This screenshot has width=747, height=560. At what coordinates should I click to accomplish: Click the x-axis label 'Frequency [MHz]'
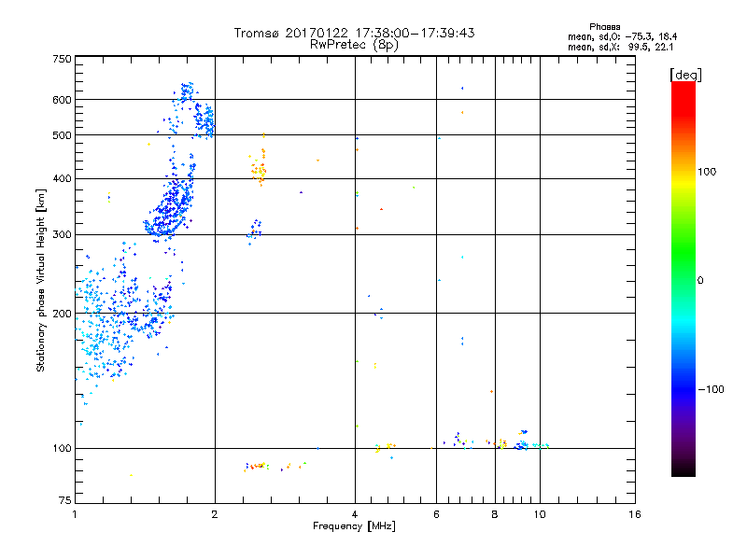tap(354, 526)
